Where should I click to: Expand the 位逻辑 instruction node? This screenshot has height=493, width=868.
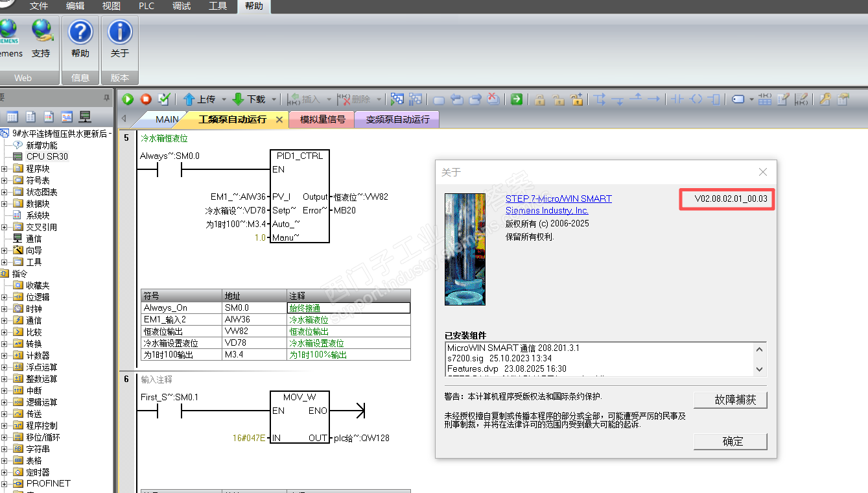click(4, 297)
